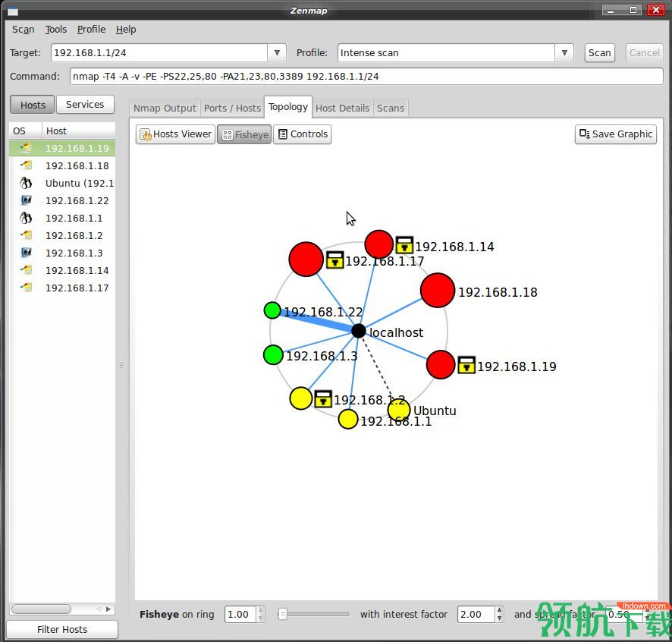Switch to Services list view
This screenshot has width=672, height=642.
pos(85,104)
